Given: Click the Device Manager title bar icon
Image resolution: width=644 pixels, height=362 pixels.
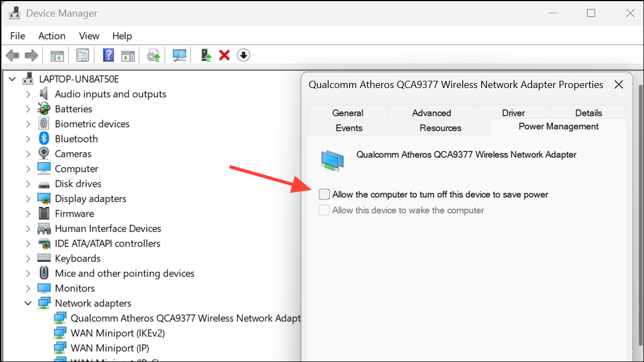Looking at the screenshot, I should tap(15, 13).
